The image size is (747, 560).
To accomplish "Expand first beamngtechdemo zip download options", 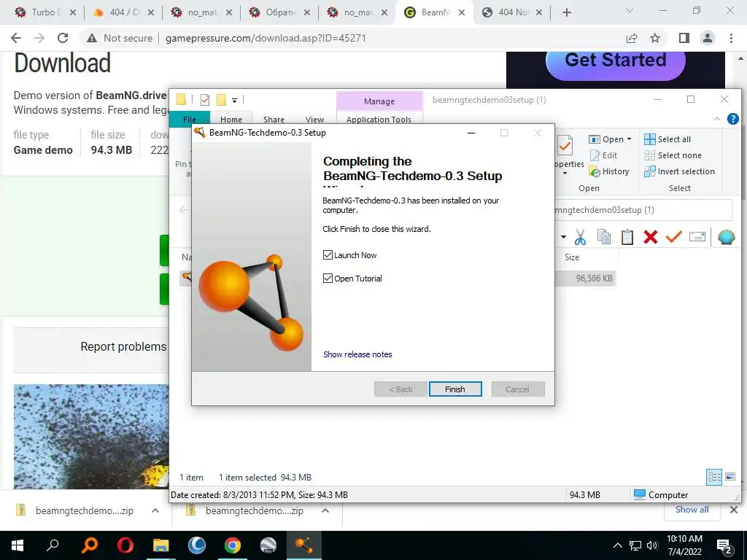I will point(155,510).
